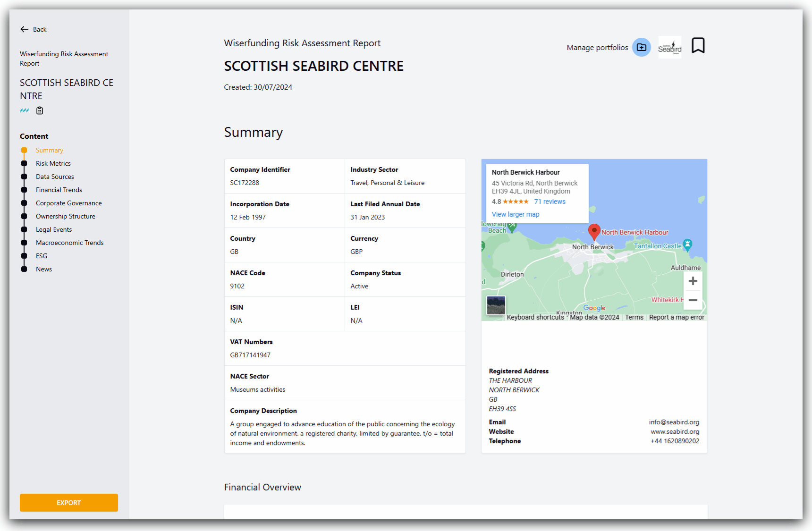This screenshot has width=812, height=531.
Task: Click Back link text
Action: point(40,29)
